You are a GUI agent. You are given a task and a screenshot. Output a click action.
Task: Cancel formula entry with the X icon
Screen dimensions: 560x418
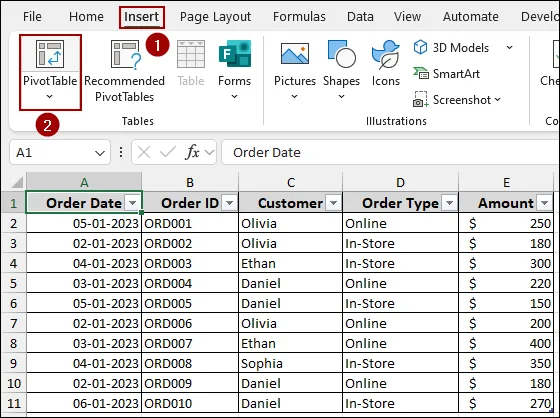tap(144, 153)
